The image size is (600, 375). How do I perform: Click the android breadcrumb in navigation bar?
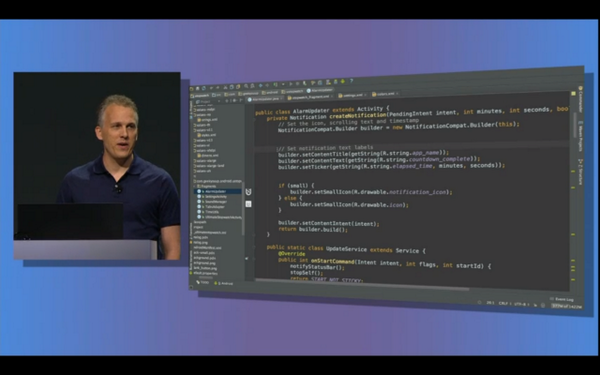pos(270,93)
